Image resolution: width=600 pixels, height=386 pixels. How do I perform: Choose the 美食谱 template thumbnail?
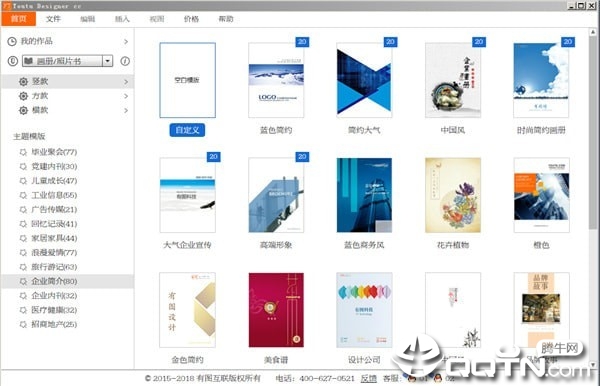pyautogui.click(x=276, y=310)
